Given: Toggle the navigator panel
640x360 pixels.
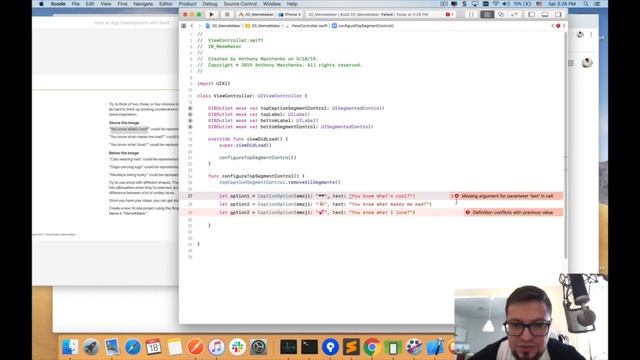Looking at the screenshot, I should tap(531, 14).
